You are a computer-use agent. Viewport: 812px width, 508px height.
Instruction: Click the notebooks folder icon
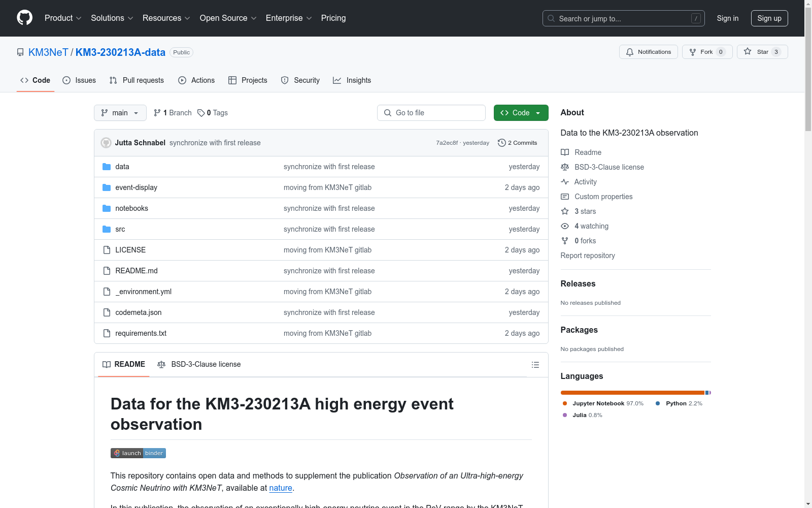107,208
